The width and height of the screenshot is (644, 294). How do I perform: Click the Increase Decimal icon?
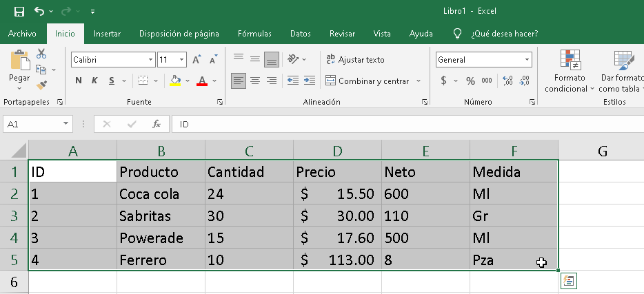point(507,81)
